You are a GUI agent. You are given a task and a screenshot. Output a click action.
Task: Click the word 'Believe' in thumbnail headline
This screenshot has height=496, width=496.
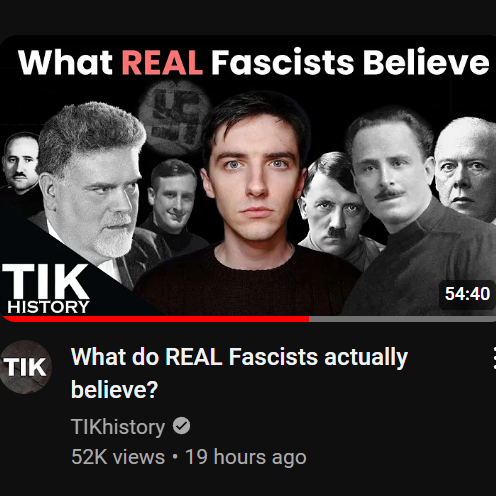[x=426, y=62]
